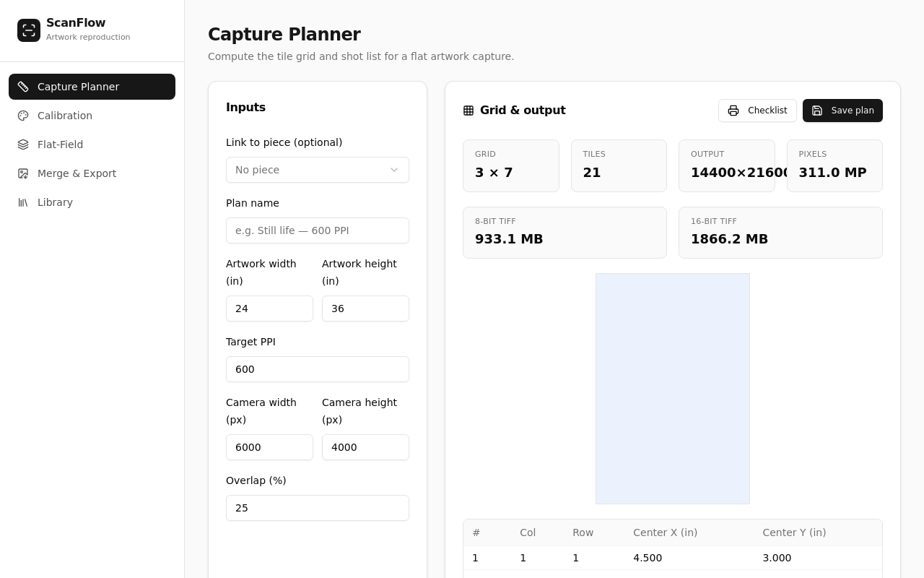
Task: Go to Merge & Export section
Action: (92, 173)
